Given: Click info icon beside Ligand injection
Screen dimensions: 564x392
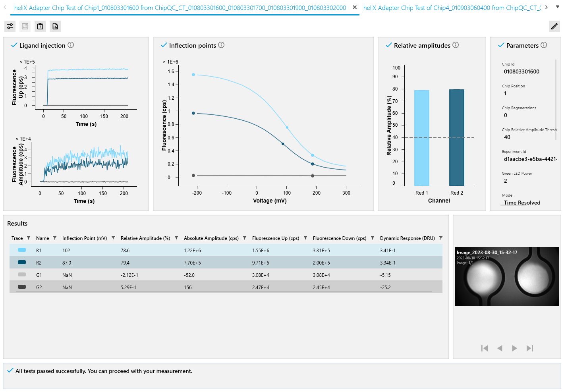Looking at the screenshot, I should pos(71,45).
